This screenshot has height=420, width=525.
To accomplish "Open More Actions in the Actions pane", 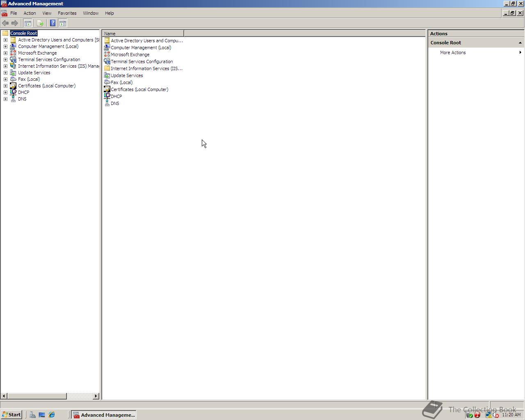I will (x=453, y=52).
